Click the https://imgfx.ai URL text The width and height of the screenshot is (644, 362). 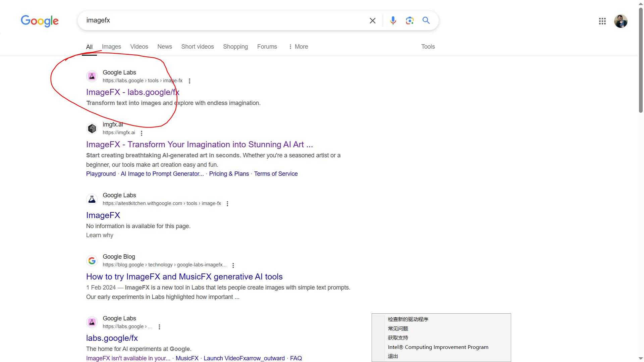[119, 133]
